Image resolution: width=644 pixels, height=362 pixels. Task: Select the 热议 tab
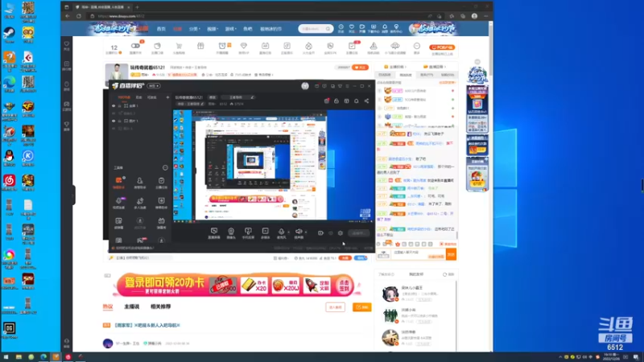[x=108, y=306]
